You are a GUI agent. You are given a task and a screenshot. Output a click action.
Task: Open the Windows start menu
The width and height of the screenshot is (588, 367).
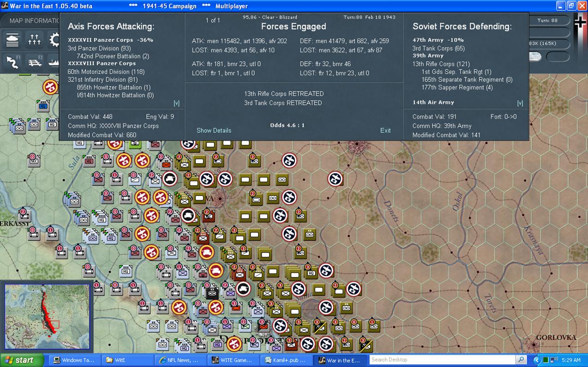point(22,360)
